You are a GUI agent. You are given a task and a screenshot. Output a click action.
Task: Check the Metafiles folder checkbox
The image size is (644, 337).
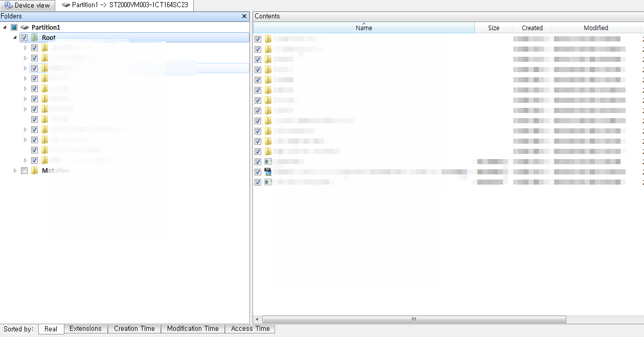pos(24,170)
